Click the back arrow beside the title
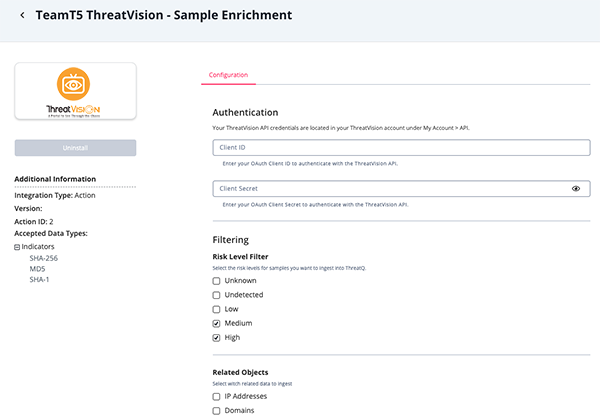The width and height of the screenshot is (600, 417). click(x=22, y=16)
